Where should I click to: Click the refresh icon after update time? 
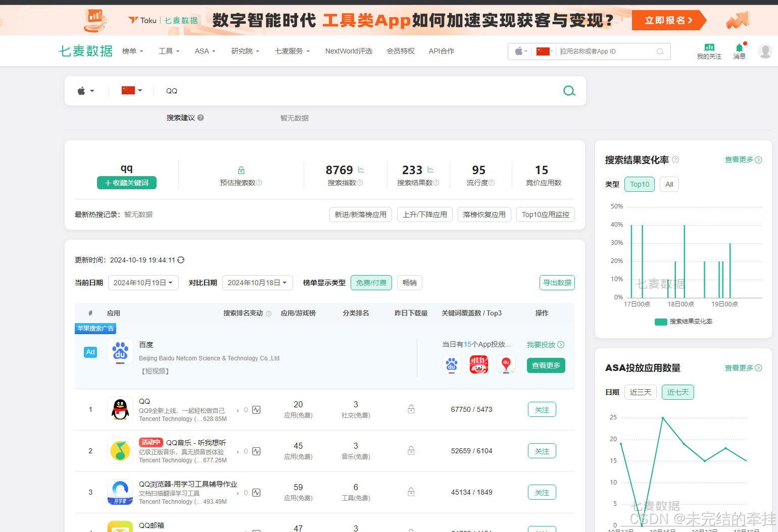181,260
